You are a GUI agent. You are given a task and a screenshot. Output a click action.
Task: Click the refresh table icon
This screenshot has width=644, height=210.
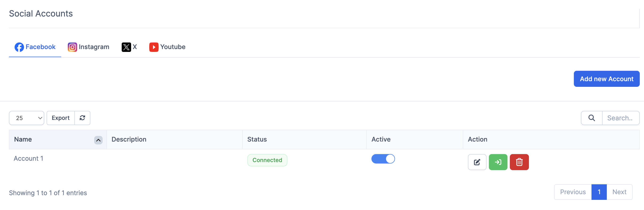(x=82, y=118)
